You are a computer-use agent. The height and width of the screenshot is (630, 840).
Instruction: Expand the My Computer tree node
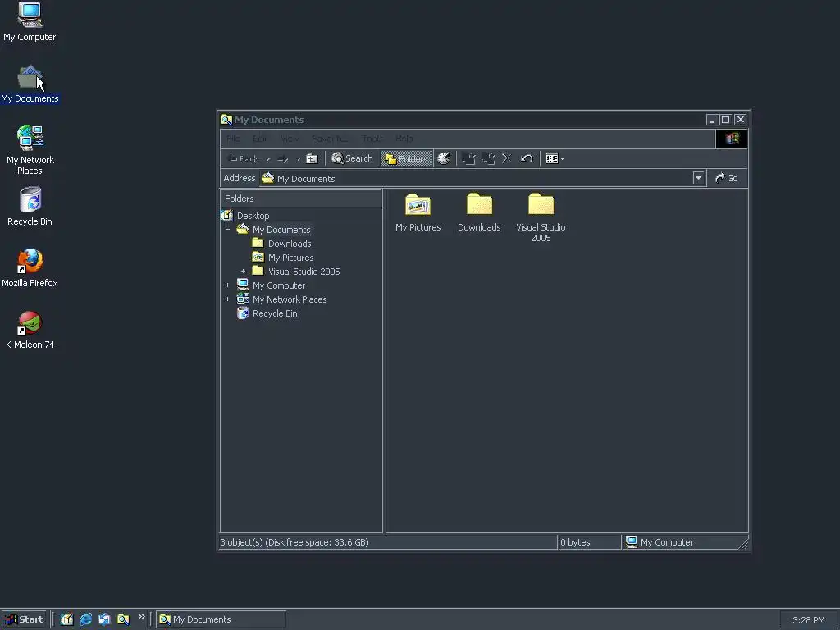pyautogui.click(x=228, y=285)
